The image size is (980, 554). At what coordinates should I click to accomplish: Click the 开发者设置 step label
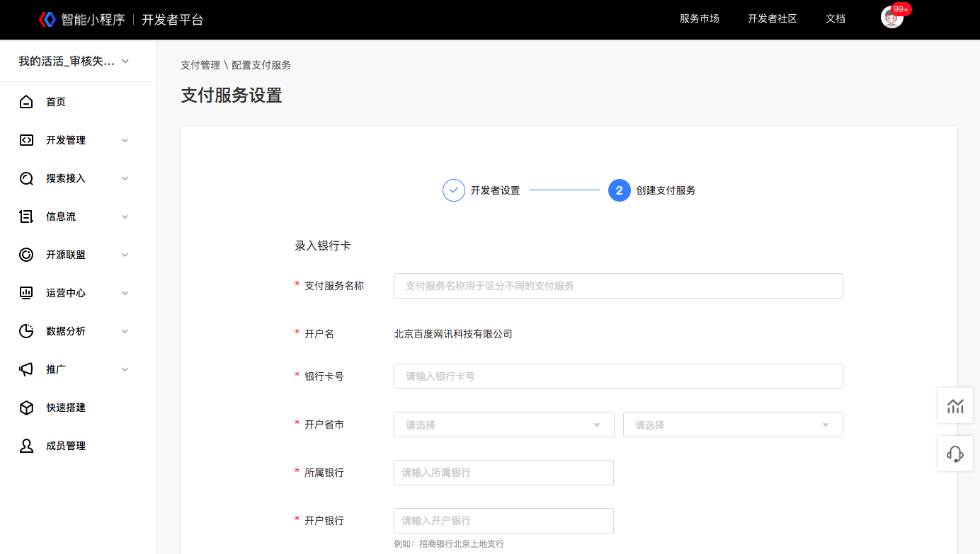click(x=496, y=190)
